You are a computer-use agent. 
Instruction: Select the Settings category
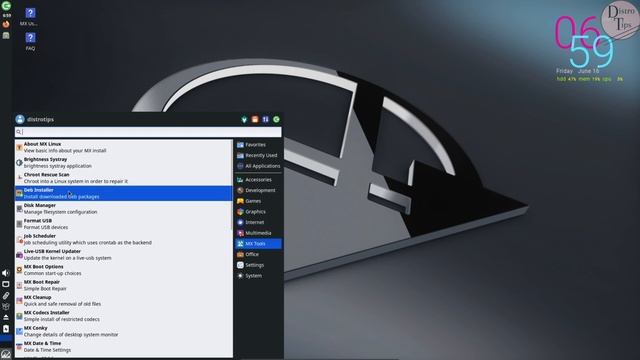[x=258, y=265]
